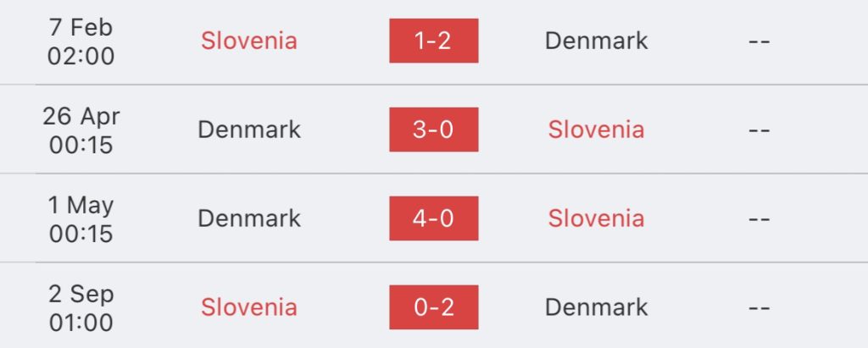The image size is (868, 348).
Task: Click the 1 May 00:15 date cell
Action: [x=81, y=219]
